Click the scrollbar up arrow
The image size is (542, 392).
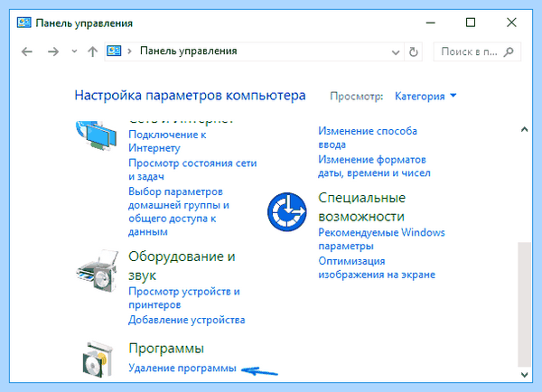click(524, 130)
